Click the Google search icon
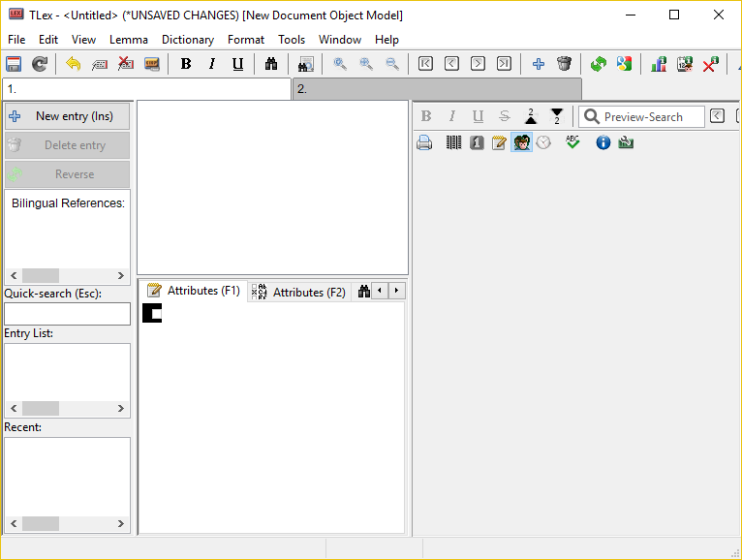This screenshot has height=560, width=742. click(624, 63)
